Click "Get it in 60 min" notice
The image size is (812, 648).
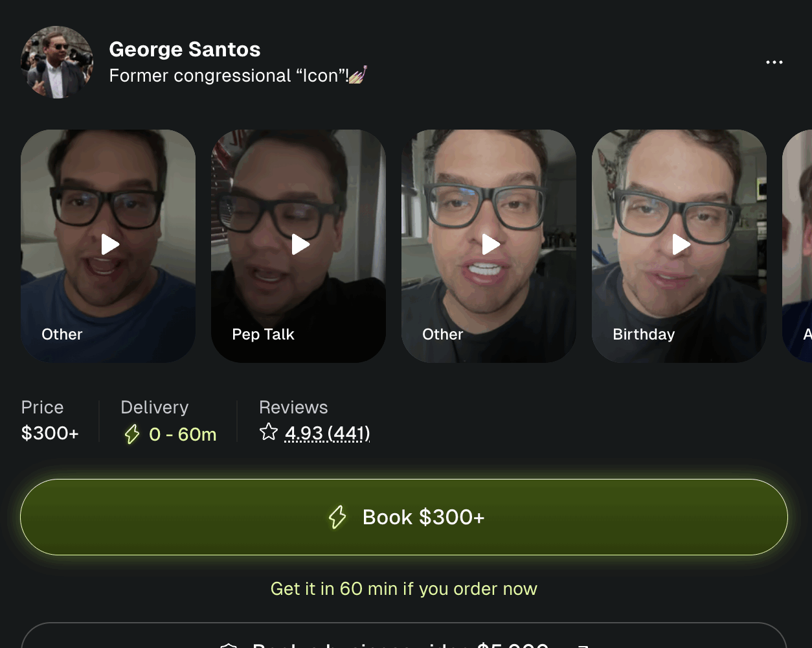(403, 588)
